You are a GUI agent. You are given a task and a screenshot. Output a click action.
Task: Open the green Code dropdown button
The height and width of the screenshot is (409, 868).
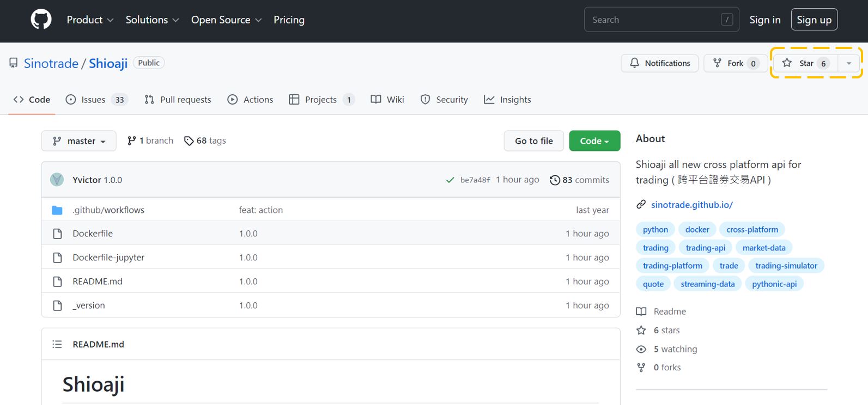point(594,141)
